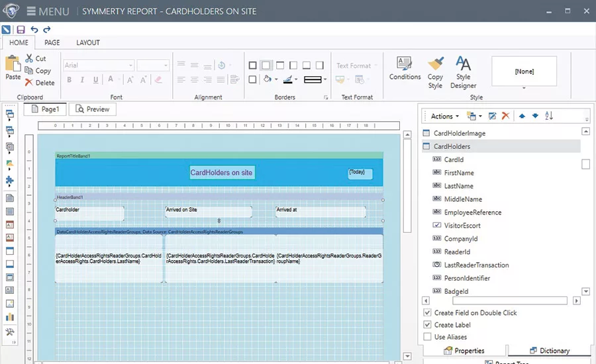Image resolution: width=596 pixels, height=364 pixels.
Task: Select the Cardholder header text box
Action: pyautogui.click(x=89, y=214)
